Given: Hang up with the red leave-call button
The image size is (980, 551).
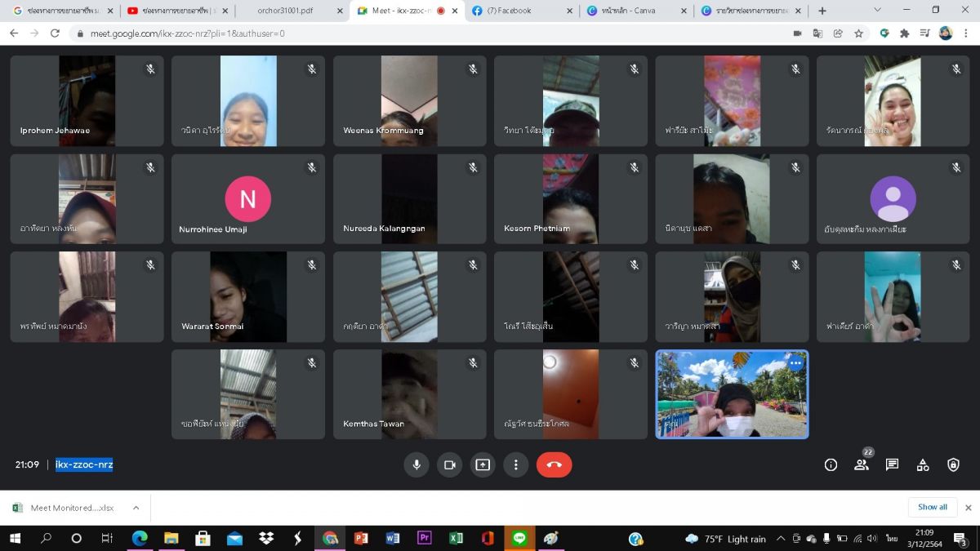Looking at the screenshot, I should [554, 464].
